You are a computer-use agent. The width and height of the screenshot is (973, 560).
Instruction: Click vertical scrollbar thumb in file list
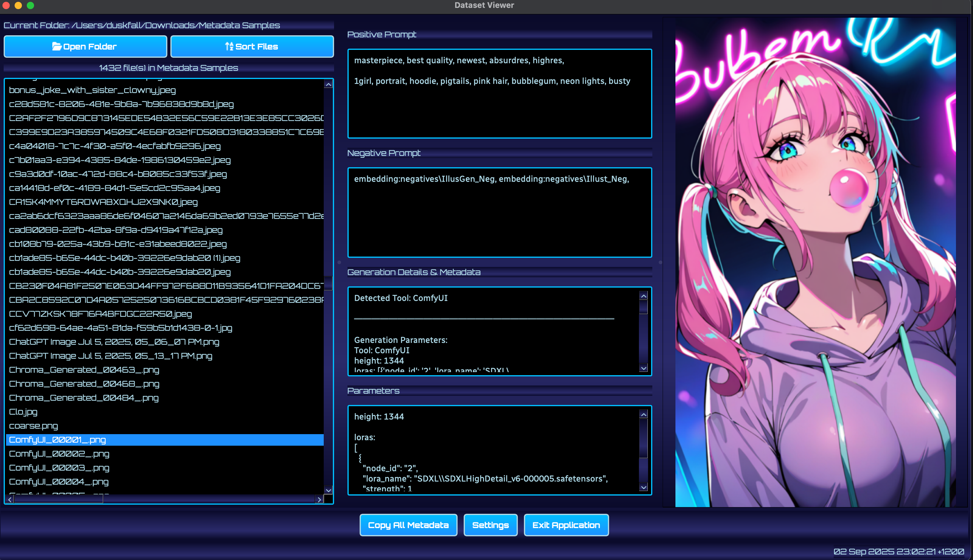click(x=328, y=283)
